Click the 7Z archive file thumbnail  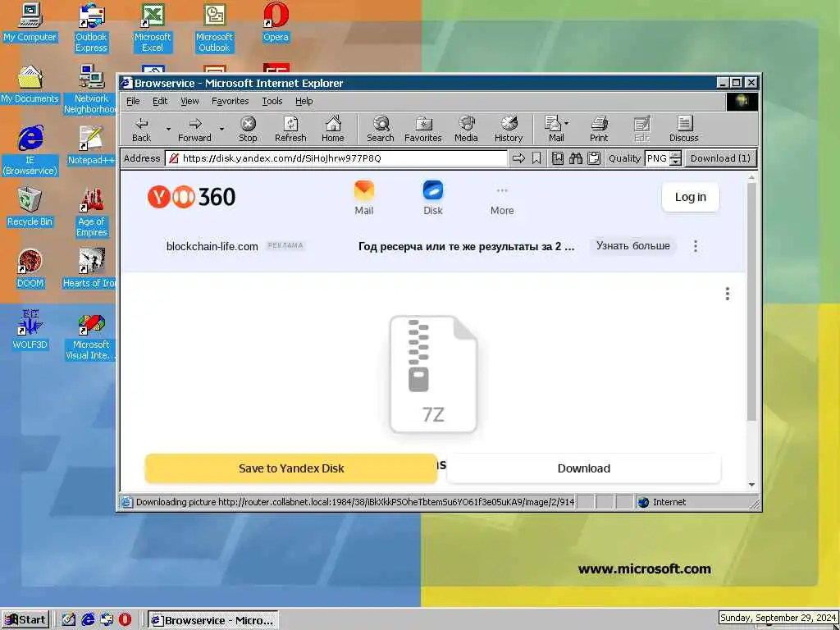click(x=433, y=374)
